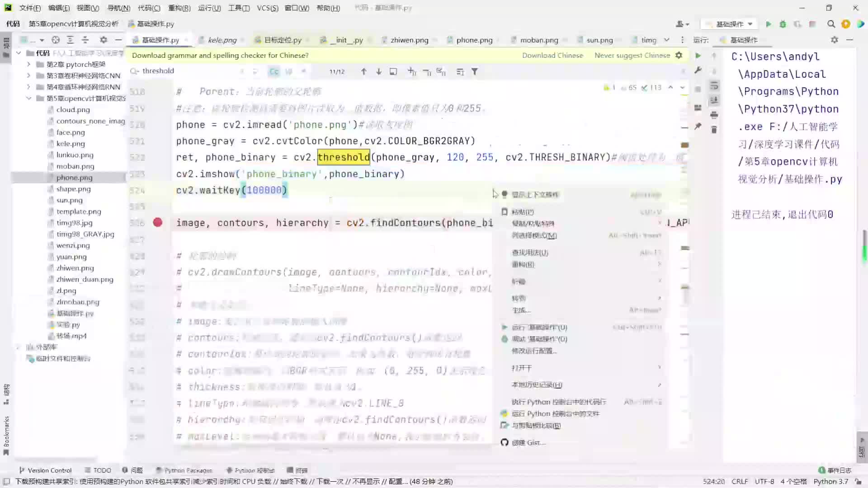The width and height of the screenshot is (868, 488).
Task: Open the 基础操作 run configuration dropdown
Action: (x=730, y=24)
